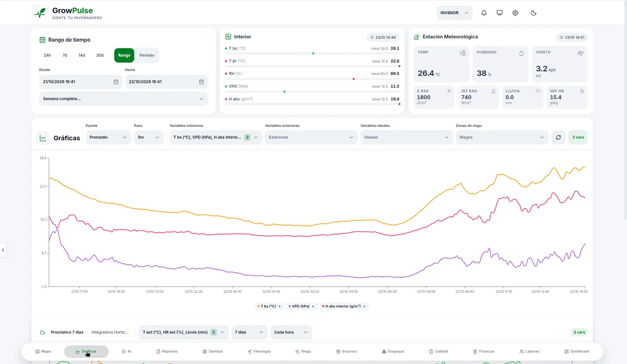
Task: Select the Período range button
Action: tap(147, 55)
